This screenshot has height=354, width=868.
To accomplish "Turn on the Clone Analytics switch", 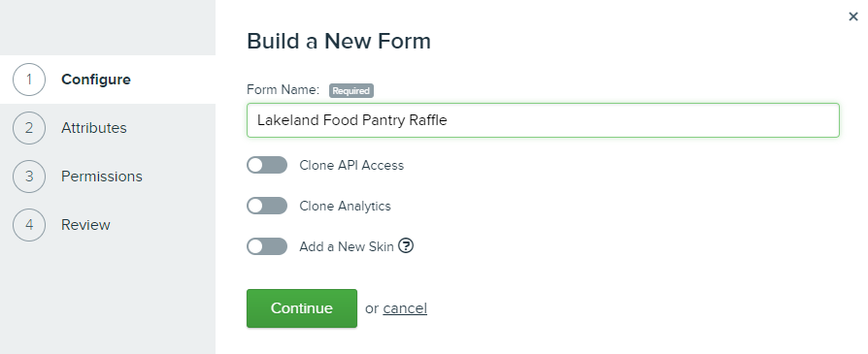I will point(267,206).
